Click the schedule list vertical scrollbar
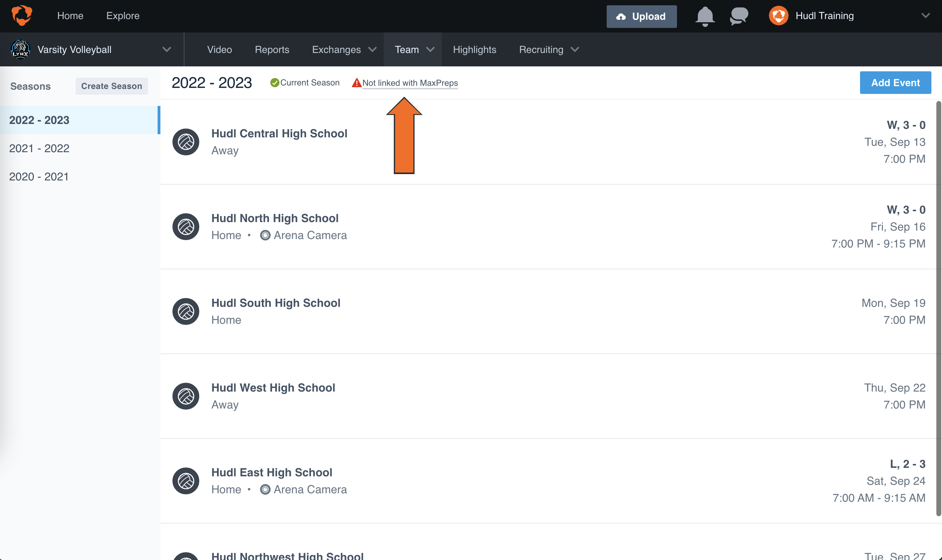Screen dimensions: 942x560 coord(938,308)
